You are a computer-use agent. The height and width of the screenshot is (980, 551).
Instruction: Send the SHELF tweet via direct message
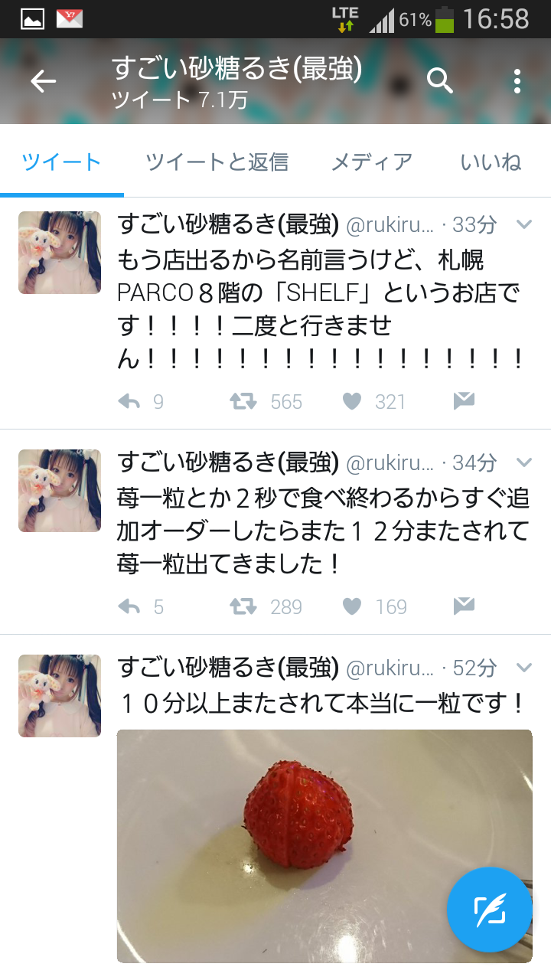[464, 400]
